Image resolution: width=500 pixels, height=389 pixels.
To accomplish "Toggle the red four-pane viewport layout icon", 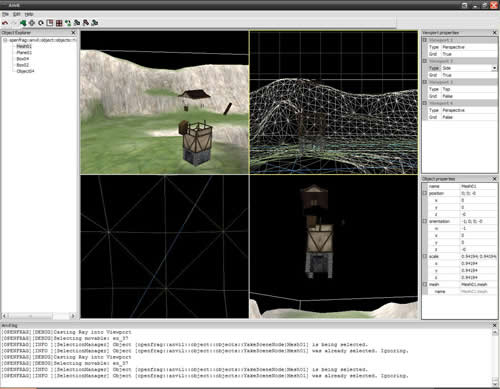I will point(59,23).
